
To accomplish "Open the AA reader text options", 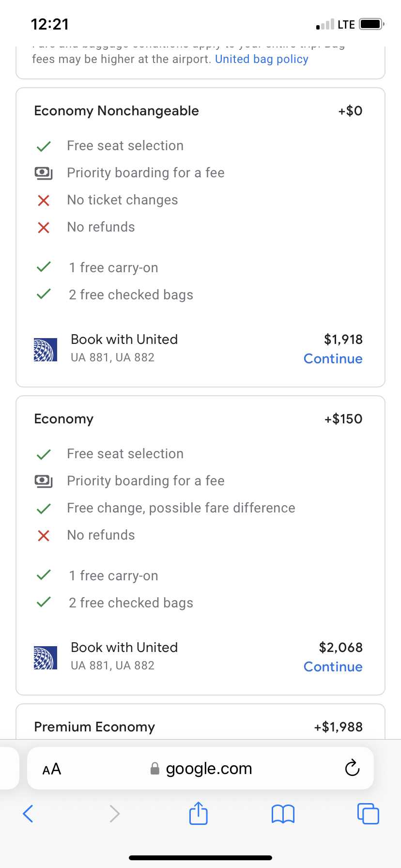I will coord(52,769).
